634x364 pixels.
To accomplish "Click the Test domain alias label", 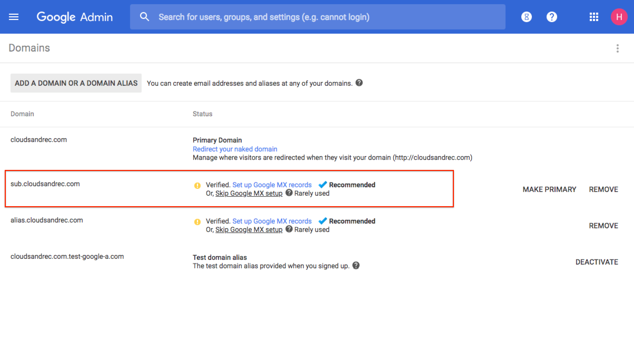I will [220, 258].
